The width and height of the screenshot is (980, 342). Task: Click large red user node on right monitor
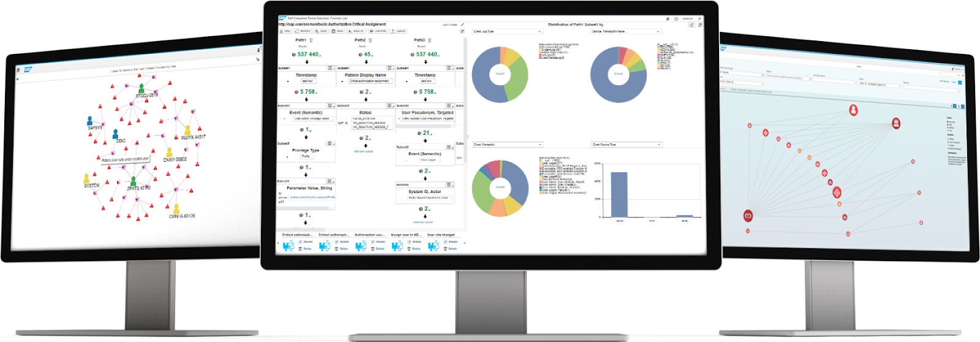tap(853, 110)
